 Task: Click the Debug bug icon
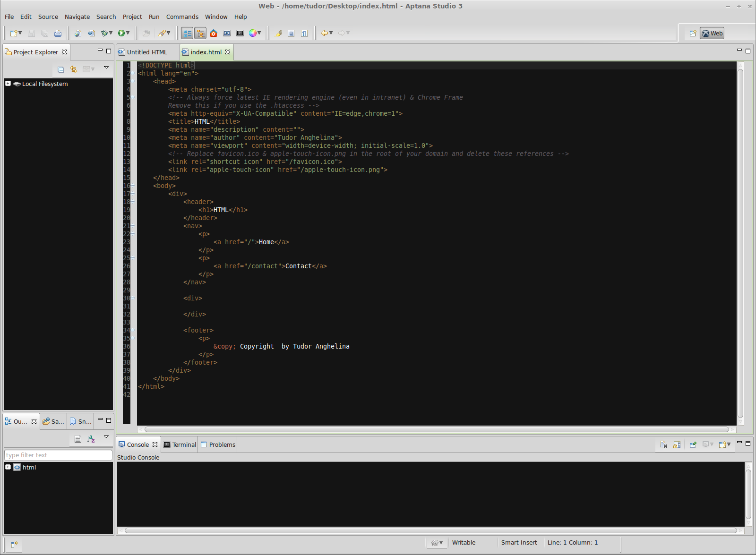(104, 33)
